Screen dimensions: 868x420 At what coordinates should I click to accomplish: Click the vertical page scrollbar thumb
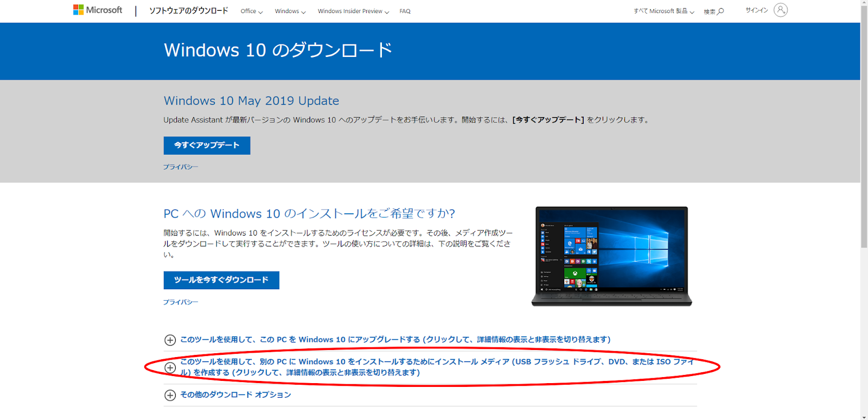point(864,128)
